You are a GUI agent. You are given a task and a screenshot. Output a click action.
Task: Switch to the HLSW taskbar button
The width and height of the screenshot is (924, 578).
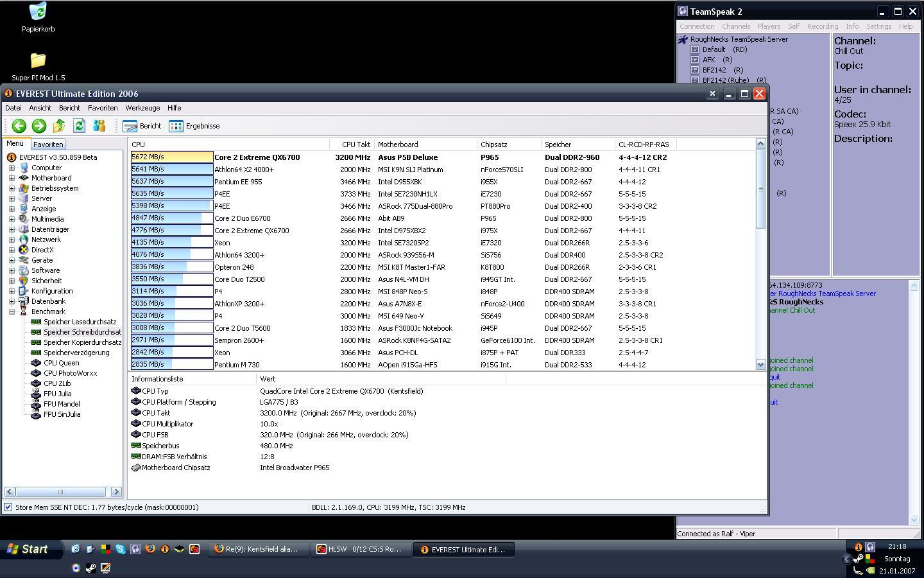pos(362,549)
